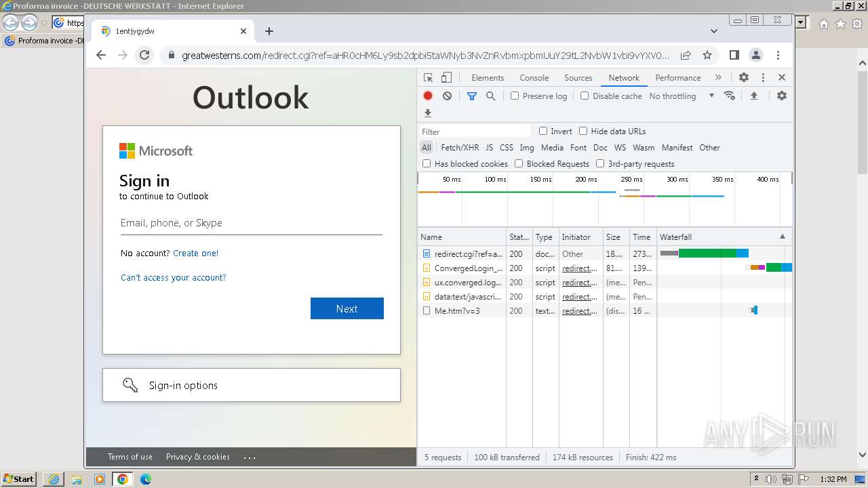Open Sign-in options button
Image resolution: width=868 pixels, height=488 pixels.
(x=252, y=385)
